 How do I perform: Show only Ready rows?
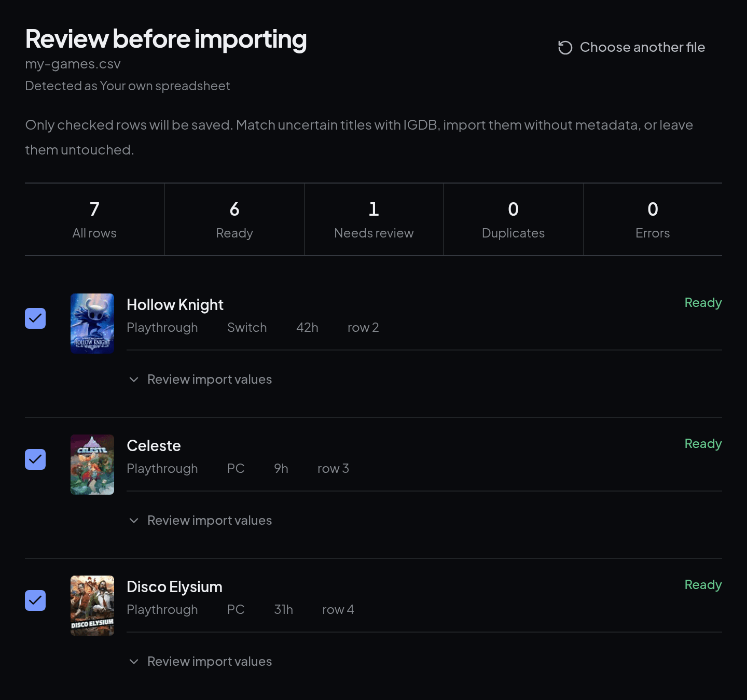(234, 219)
